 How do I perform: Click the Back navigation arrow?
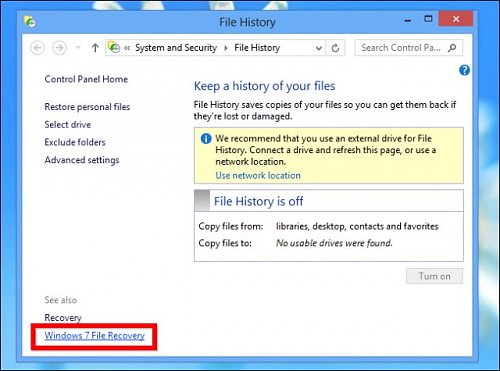coord(37,48)
